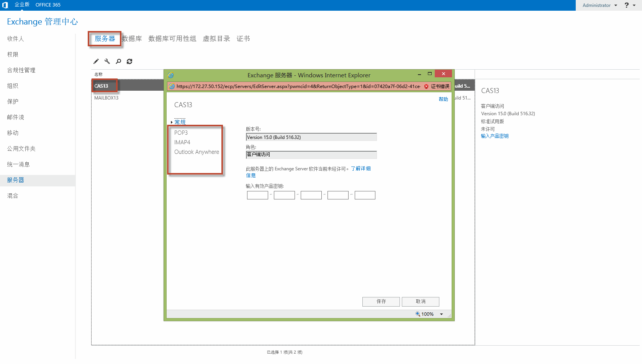Close the Exchange 服务器 popup window
The image size is (642, 364).
point(443,73)
